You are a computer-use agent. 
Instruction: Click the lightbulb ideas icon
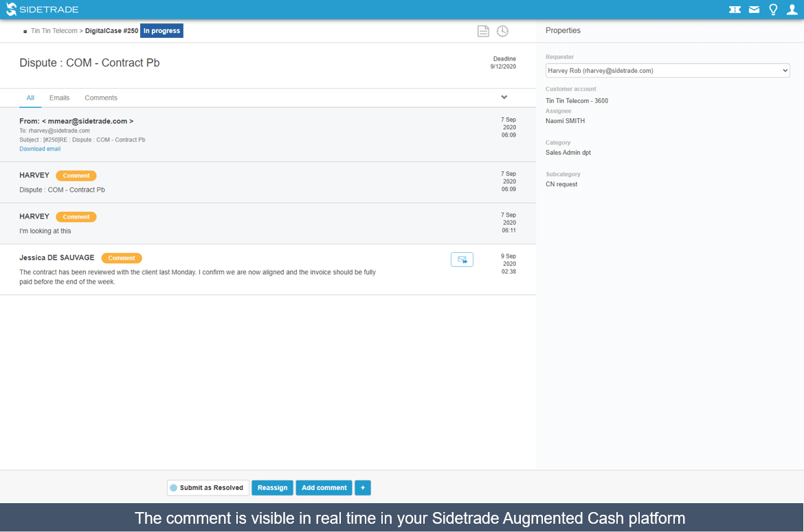click(773, 9)
